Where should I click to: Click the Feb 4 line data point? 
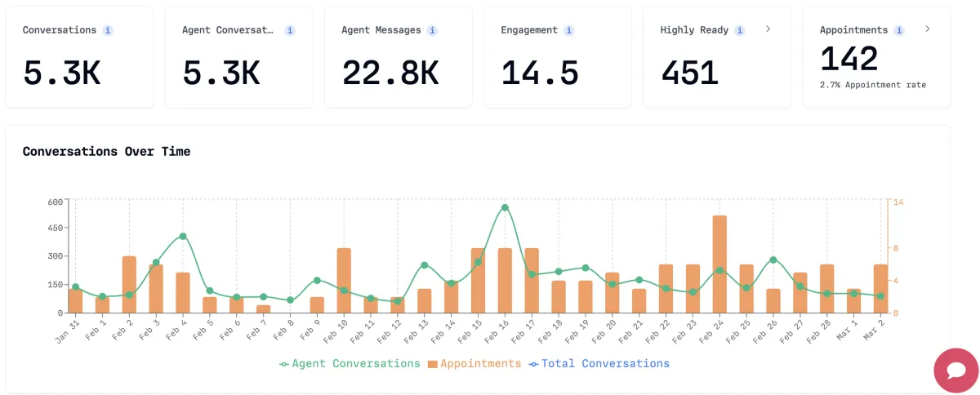coord(183,236)
